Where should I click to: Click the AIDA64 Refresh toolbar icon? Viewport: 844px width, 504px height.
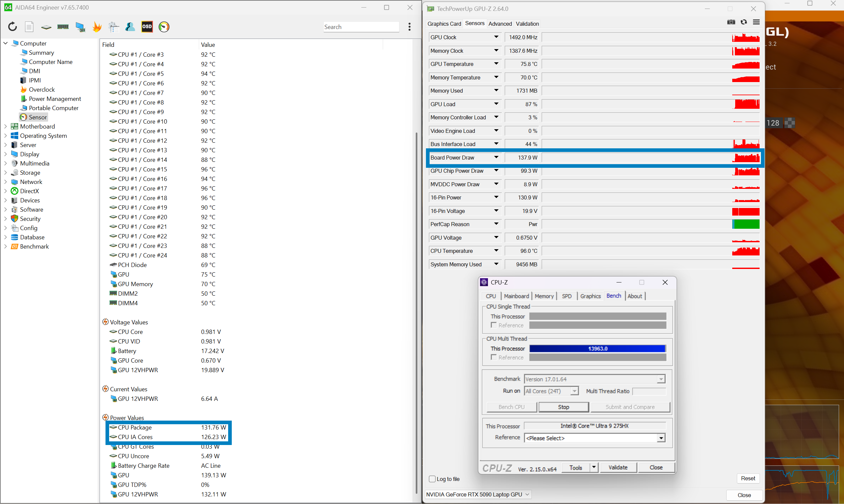pos(13,26)
